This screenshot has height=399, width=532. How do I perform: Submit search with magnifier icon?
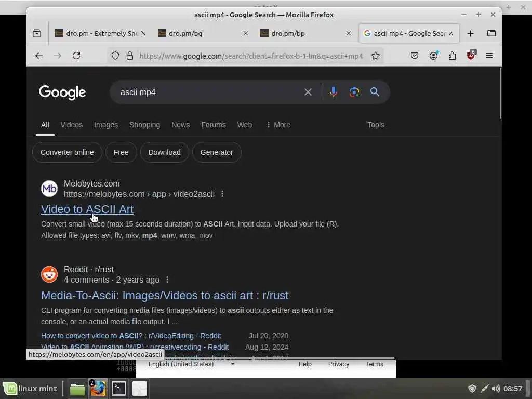click(x=375, y=92)
